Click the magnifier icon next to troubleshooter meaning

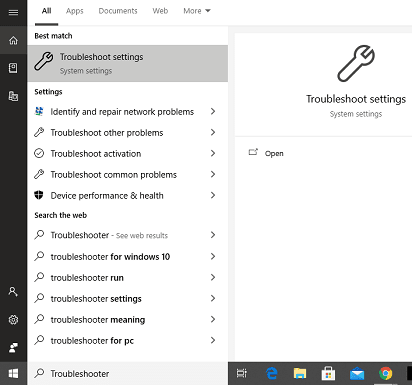point(39,319)
